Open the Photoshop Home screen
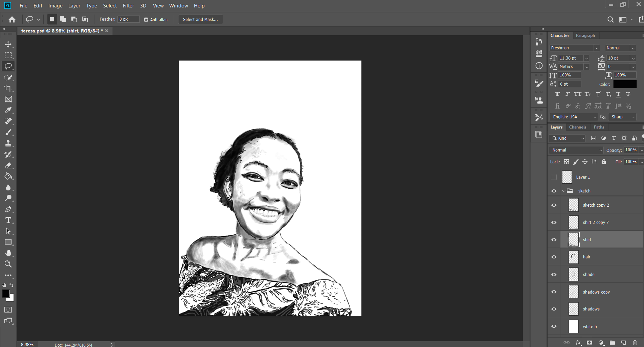644x347 pixels. (x=12, y=19)
